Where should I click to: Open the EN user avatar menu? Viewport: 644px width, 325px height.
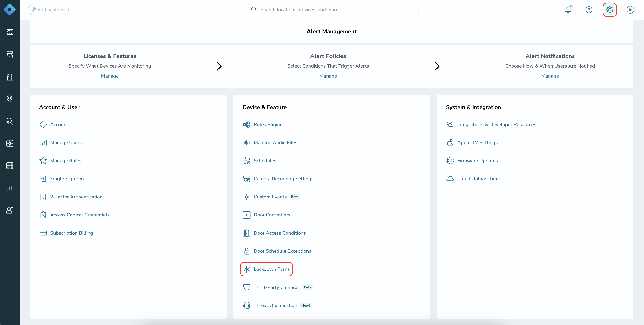pyautogui.click(x=630, y=10)
